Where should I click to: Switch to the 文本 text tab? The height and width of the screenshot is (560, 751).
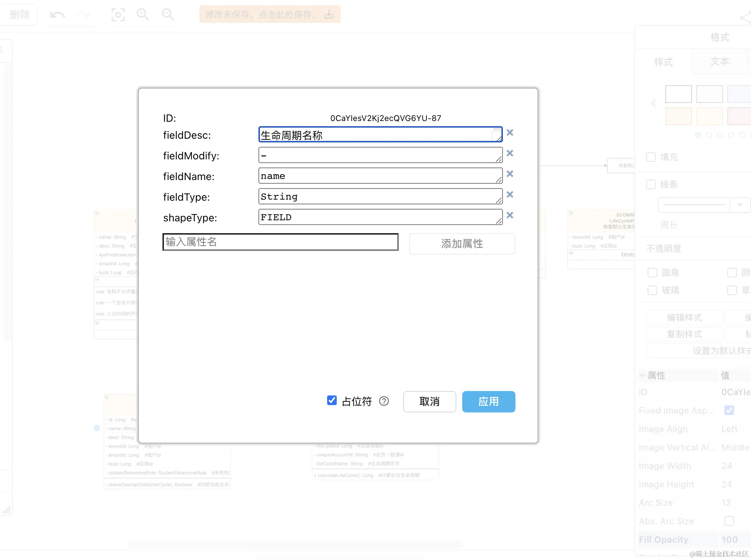[x=720, y=62]
